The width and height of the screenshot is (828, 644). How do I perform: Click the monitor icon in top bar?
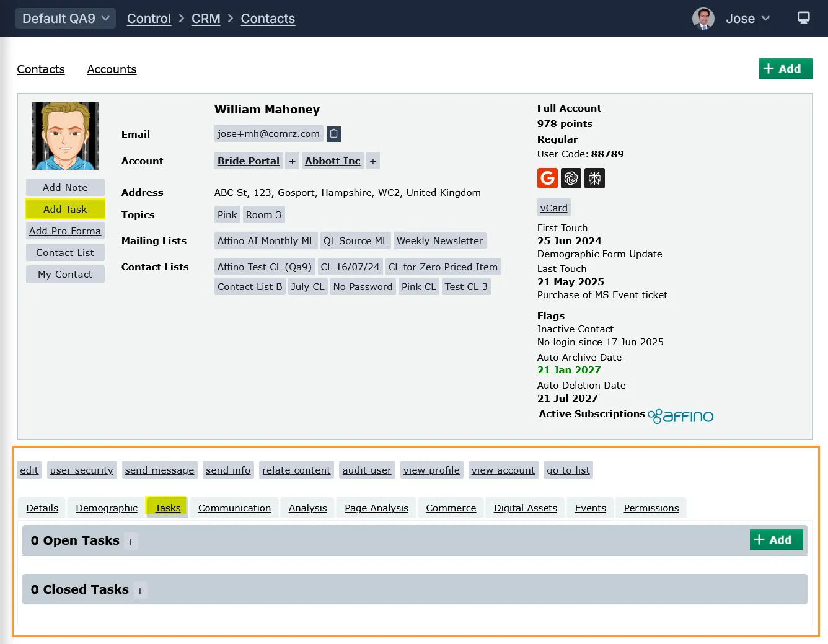tap(803, 18)
